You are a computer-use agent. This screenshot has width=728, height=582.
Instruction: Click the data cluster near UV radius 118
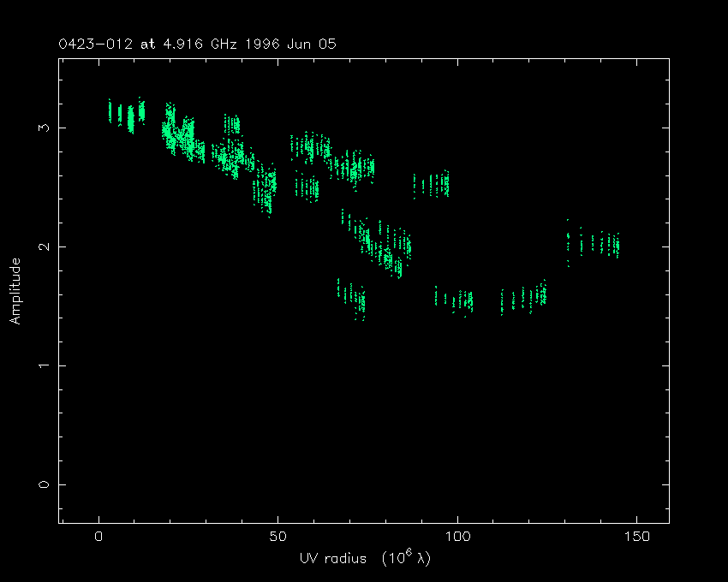click(x=523, y=298)
